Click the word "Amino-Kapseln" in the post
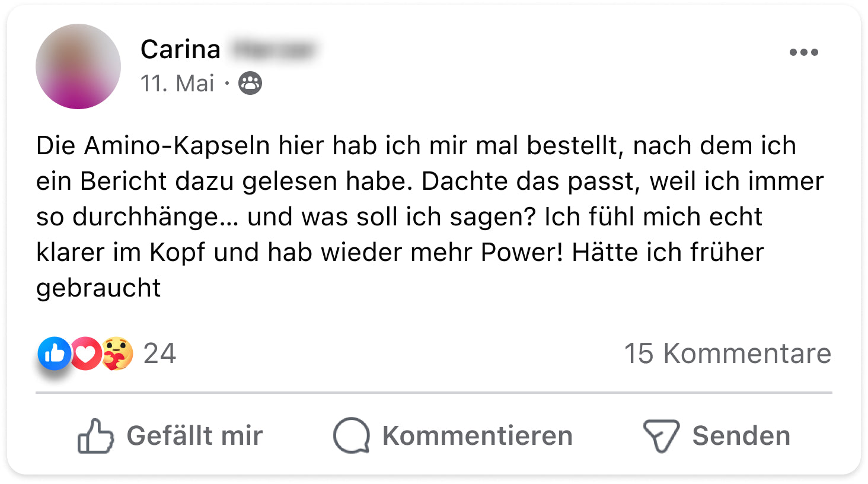 177,146
